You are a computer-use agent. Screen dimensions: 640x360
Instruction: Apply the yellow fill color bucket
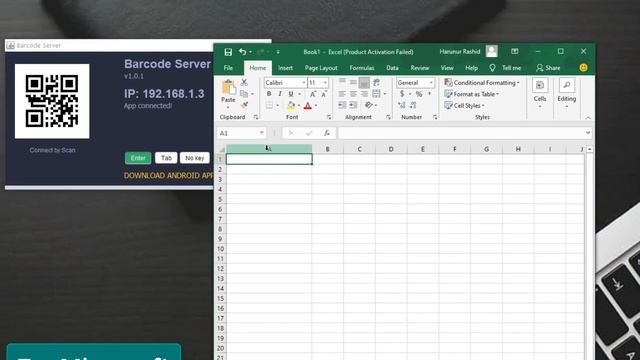pyautogui.click(x=291, y=105)
